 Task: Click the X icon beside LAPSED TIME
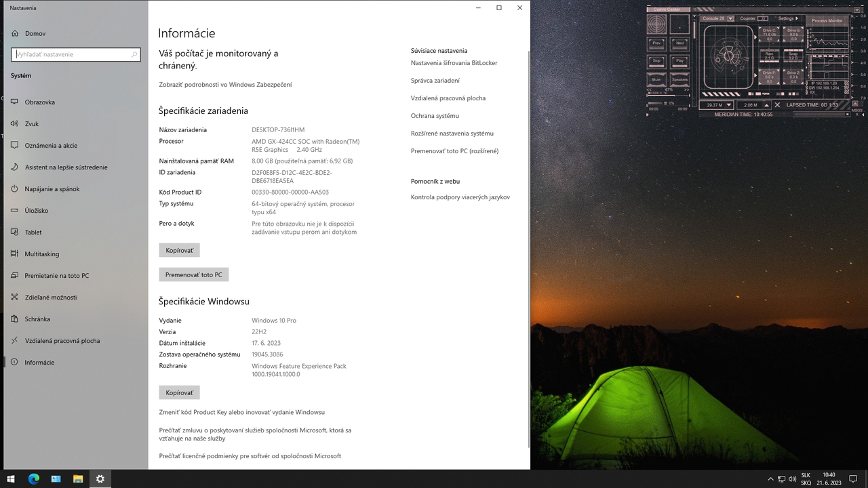(x=777, y=105)
